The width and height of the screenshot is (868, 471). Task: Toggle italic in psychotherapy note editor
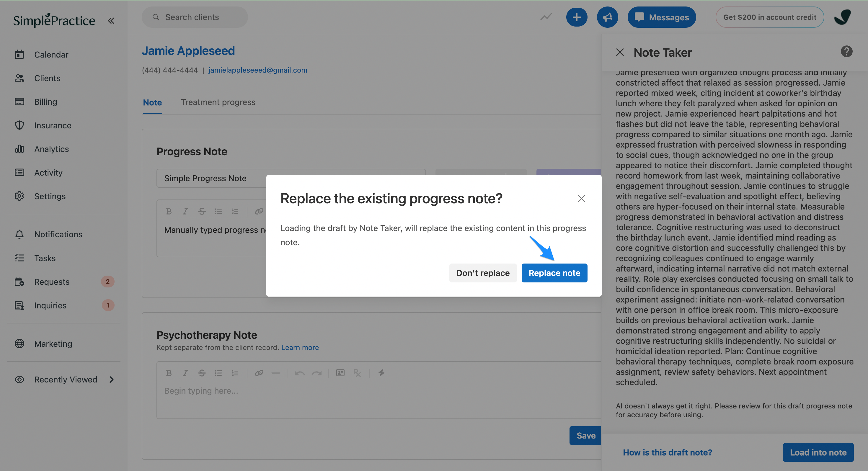tap(185, 373)
